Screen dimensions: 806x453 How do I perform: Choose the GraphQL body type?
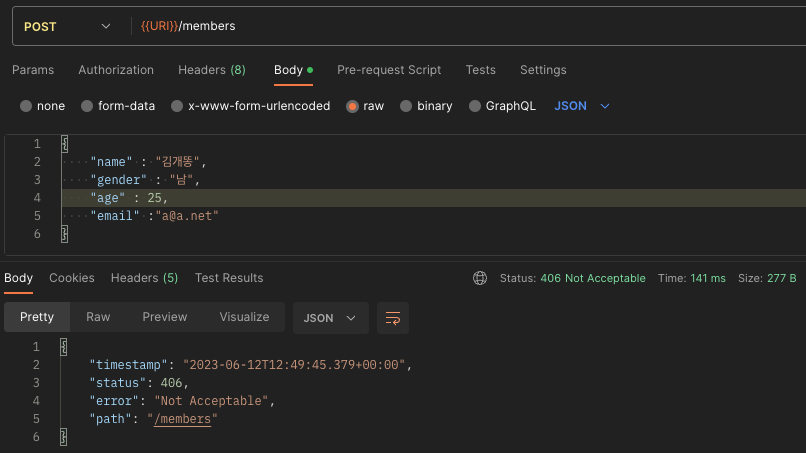click(x=475, y=106)
